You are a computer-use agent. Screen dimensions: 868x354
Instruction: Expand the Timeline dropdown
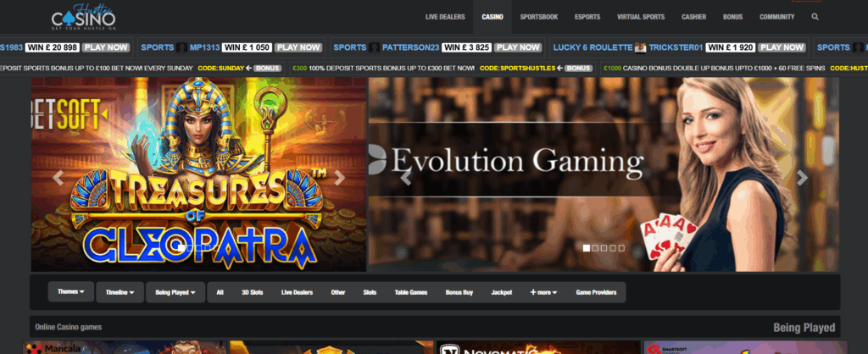tap(120, 292)
